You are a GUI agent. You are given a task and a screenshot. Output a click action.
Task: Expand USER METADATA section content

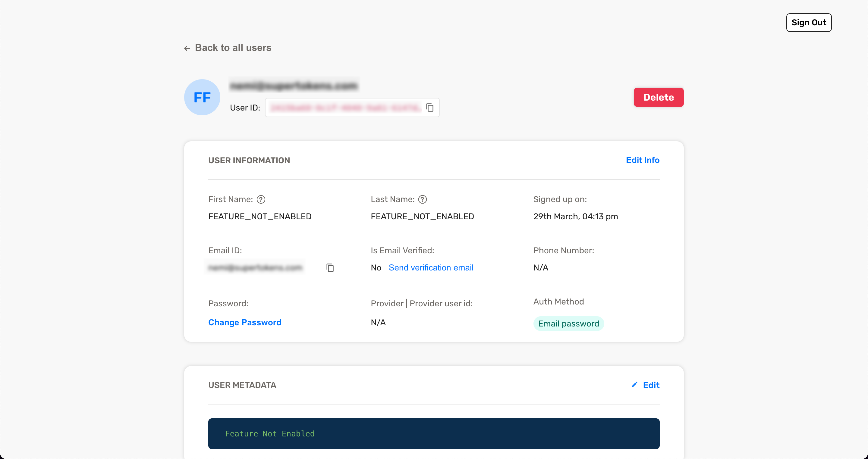pos(242,385)
